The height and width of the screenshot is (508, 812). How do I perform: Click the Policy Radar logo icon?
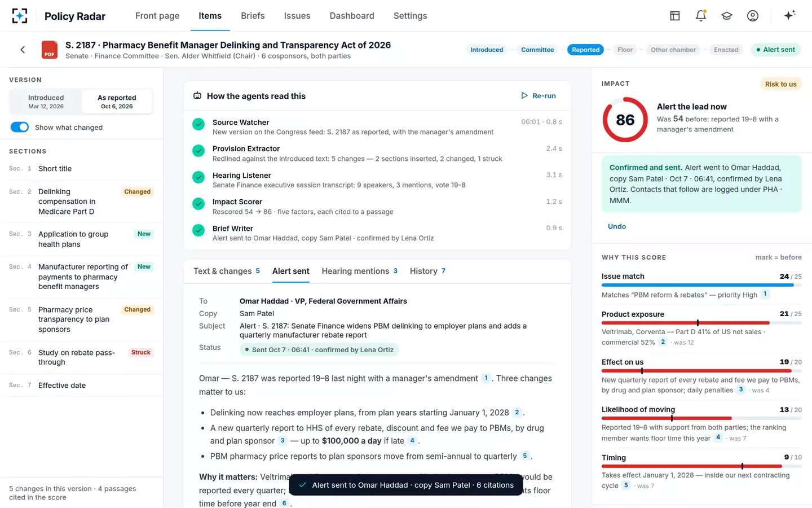[x=20, y=16]
